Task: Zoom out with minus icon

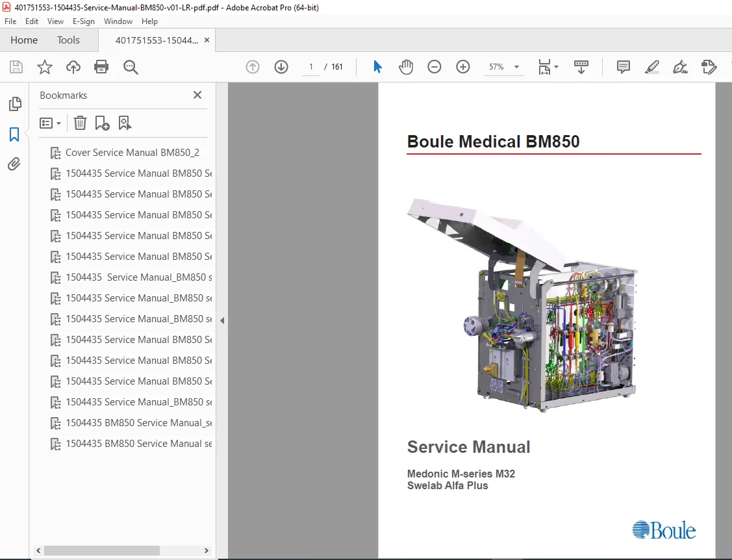Action: [x=434, y=67]
